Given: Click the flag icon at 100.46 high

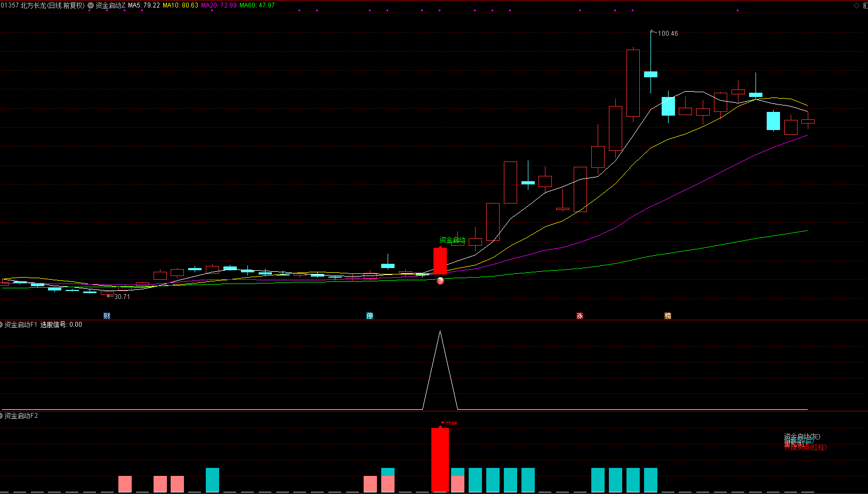Looking at the screenshot, I should 654,32.
